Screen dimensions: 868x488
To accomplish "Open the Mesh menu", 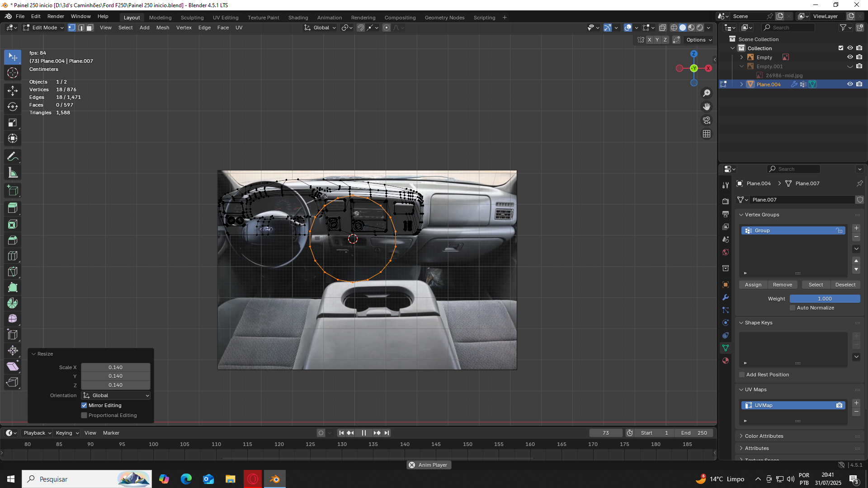I will click(x=163, y=28).
